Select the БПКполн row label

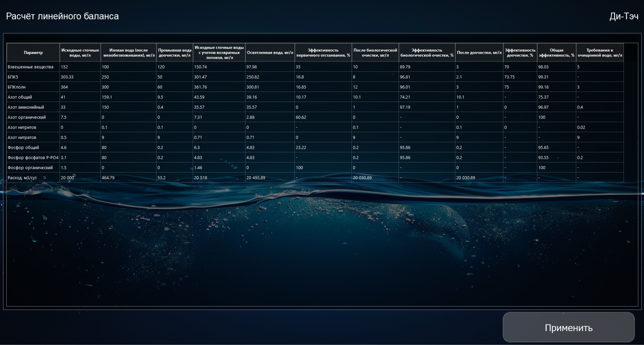[x=17, y=87]
